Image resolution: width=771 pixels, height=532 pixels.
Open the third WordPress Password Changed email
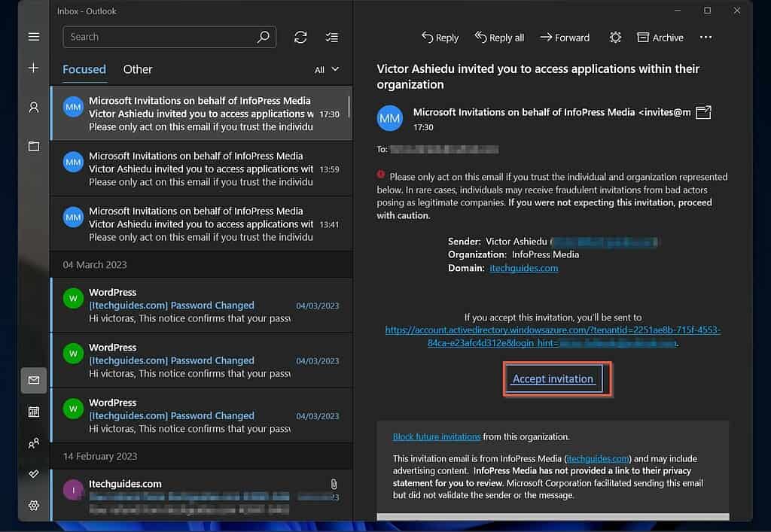(x=201, y=415)
